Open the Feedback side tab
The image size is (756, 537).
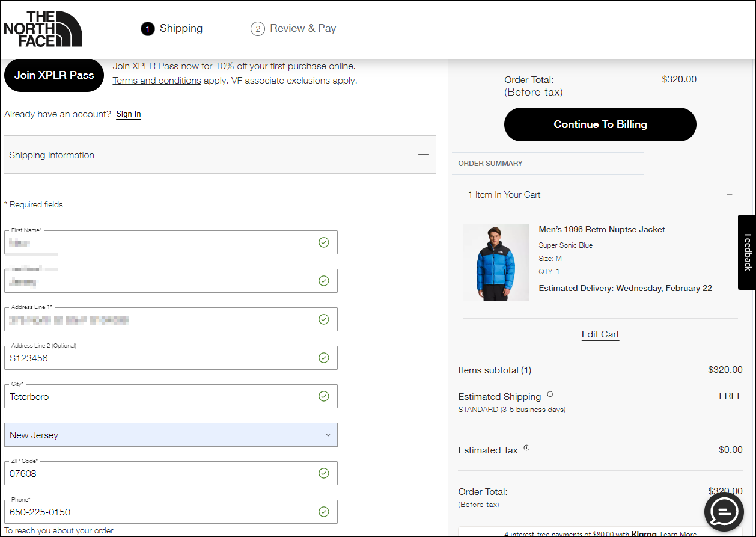(747, 252)
